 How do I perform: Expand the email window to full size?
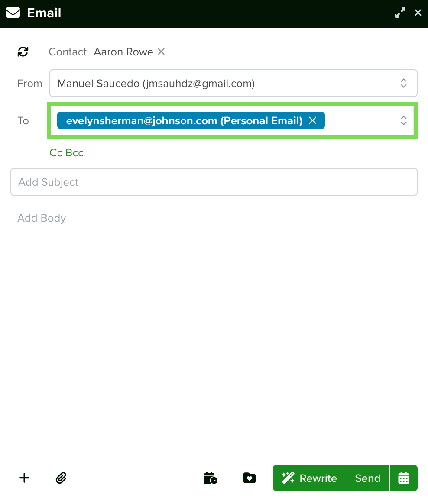tap(400, 13)
